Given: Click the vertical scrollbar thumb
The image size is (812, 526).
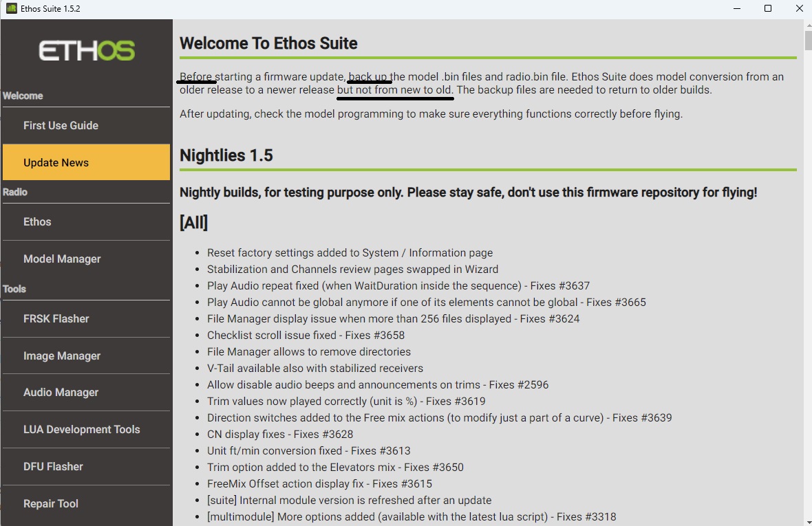Looking at the screenshot, I should (x=808, y=41).
